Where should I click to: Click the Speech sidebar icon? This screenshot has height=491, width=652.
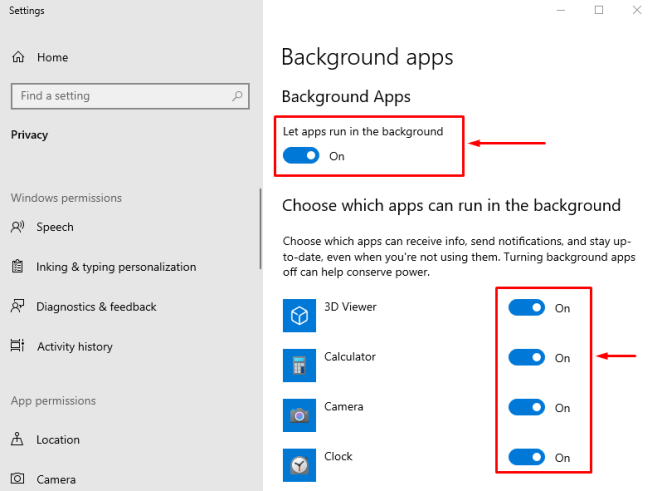click(17, 227)
